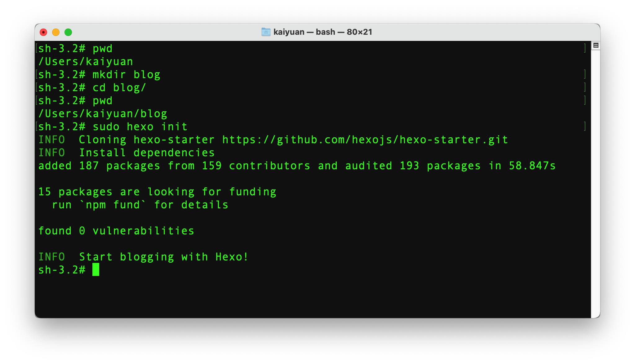This screenshot has height=364, width=635.
Task: Click on the bash session title
Action: (x=317, y=31)
